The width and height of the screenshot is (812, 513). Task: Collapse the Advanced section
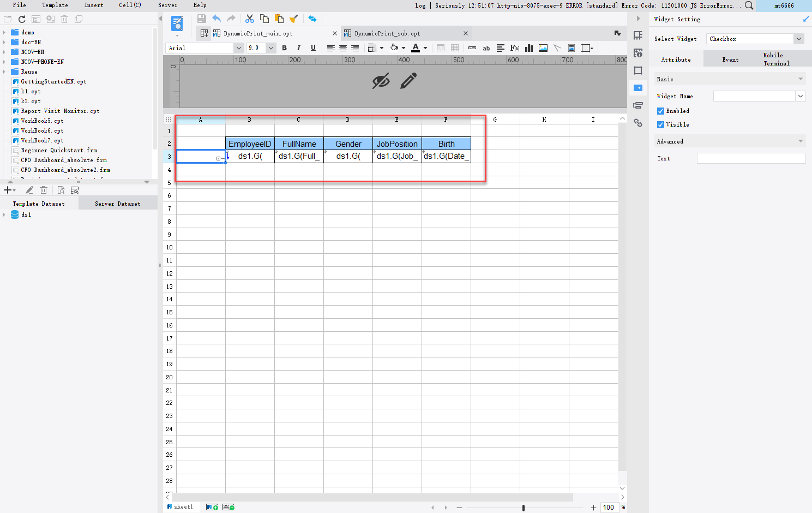tap(801, 141)
